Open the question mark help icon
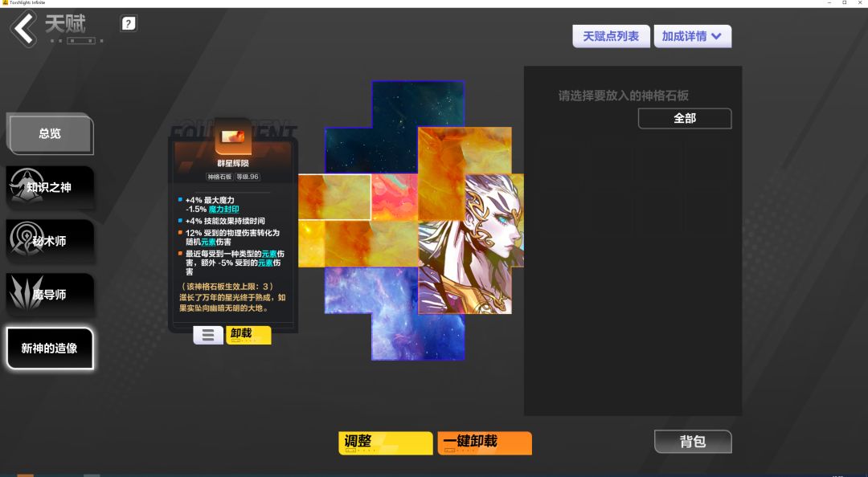868x477 pixels. 128,23
